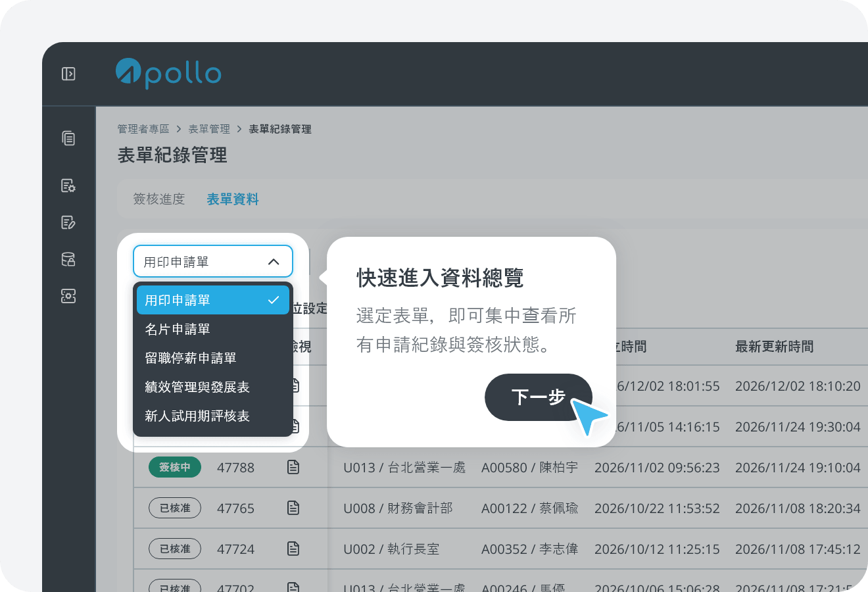The image size is (868, 592).
Task: Click A00122 / 蔡佩瑜 cell
Action: tap(530, 508)
